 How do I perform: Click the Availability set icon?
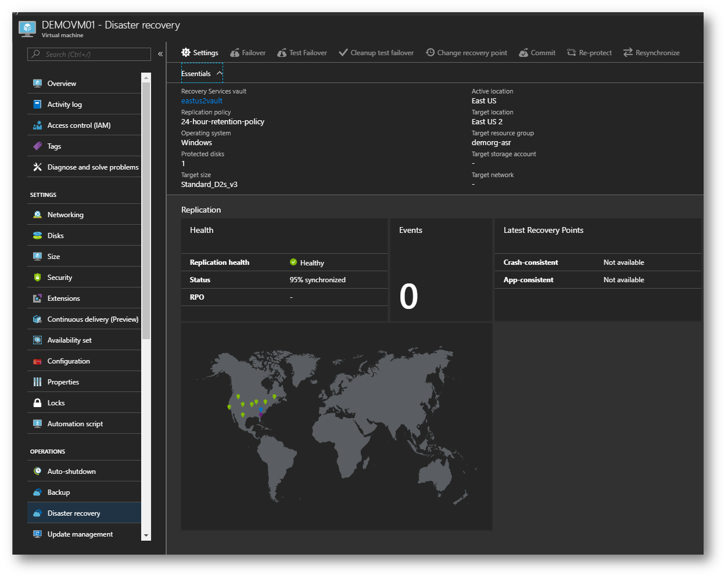coord(37,340)
